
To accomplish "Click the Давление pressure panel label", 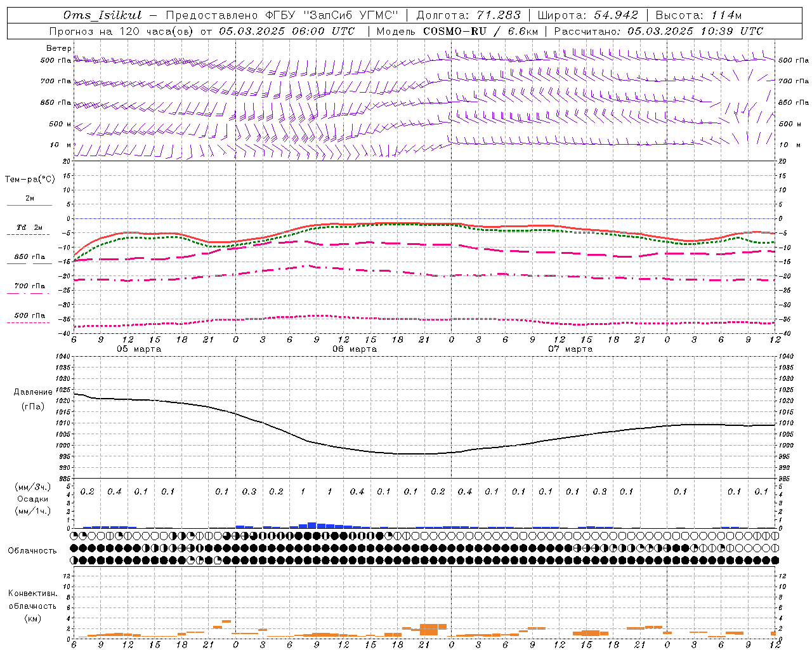I will coord(33,392).
